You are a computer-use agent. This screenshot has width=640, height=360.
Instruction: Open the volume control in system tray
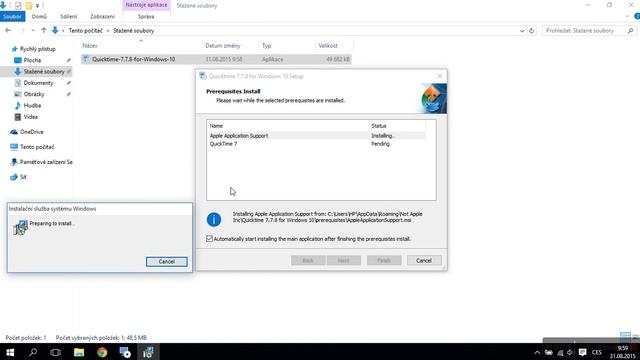(570, 353)
